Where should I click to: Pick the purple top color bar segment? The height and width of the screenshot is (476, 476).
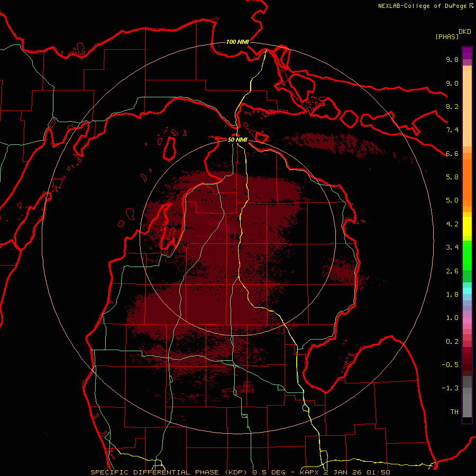467,53
